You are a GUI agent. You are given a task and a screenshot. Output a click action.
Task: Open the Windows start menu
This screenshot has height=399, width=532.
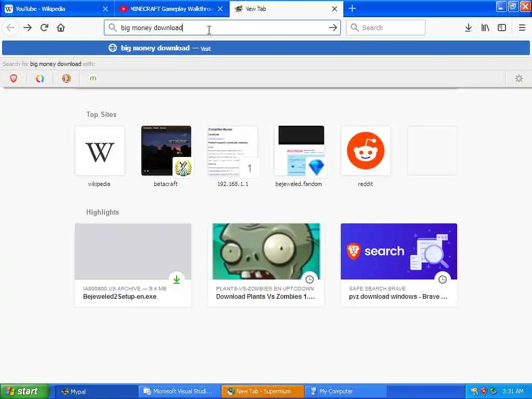pyautogui.click(x=25, y=391)
